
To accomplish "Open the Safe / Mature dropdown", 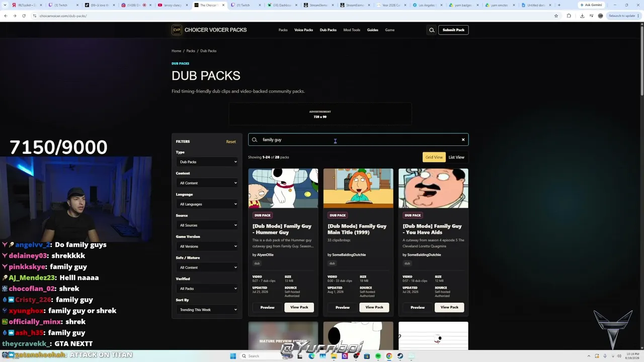I will coord(207,267).
